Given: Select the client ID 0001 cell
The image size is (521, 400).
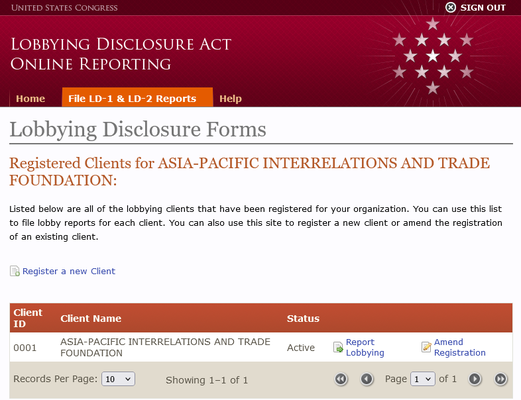Looking at the screenshot, I should pyautogui.click(x=25, y=348).
